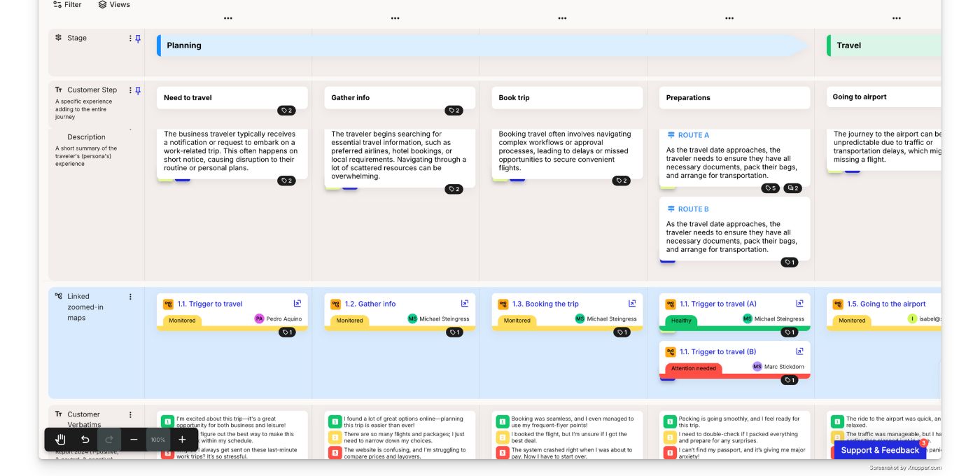
Task: Unpin the Stage row
Action: click(x=138, y=38)
